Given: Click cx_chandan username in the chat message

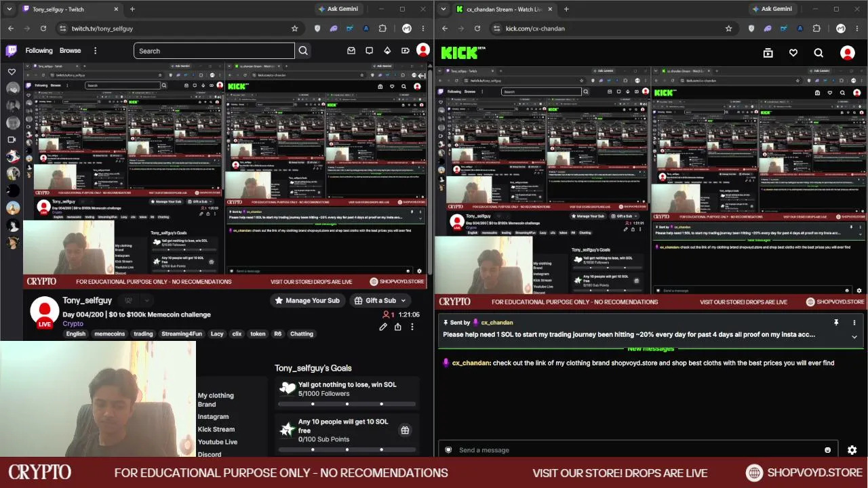Looking at the screenshot, I should click(471, 363).
